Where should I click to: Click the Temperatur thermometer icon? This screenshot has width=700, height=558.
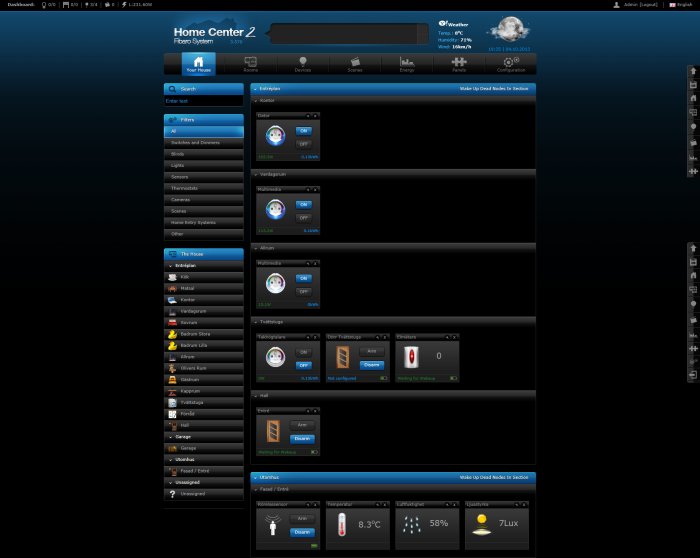342,525
